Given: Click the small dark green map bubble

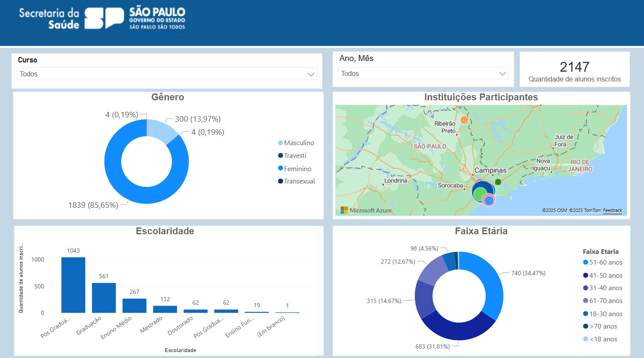Looking at the screenshot, I should [x=498, y=182].
